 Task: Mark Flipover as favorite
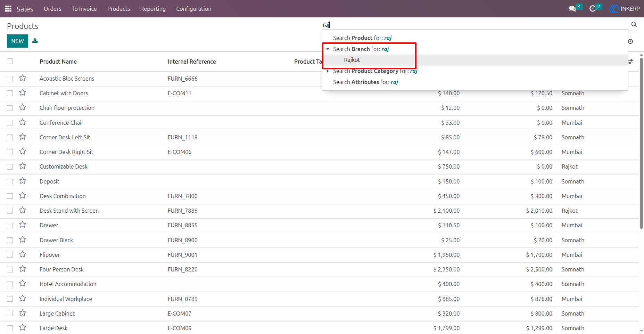(23, 254)
